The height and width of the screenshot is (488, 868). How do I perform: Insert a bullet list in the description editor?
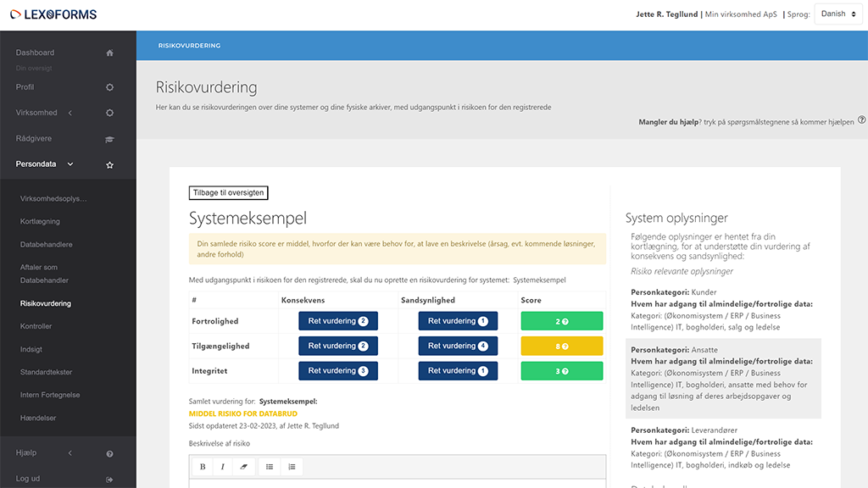[269, 466]
